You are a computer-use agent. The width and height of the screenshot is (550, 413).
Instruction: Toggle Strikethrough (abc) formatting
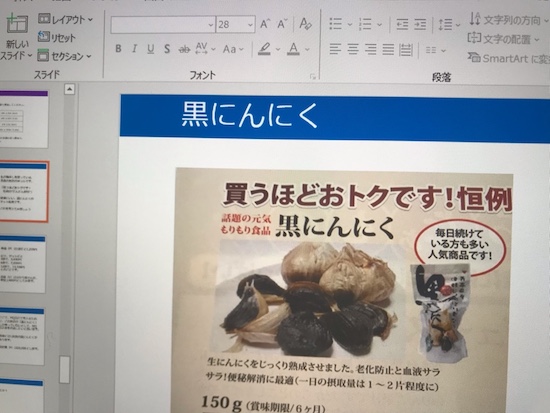pyautogui.click(x=184, y=49)
